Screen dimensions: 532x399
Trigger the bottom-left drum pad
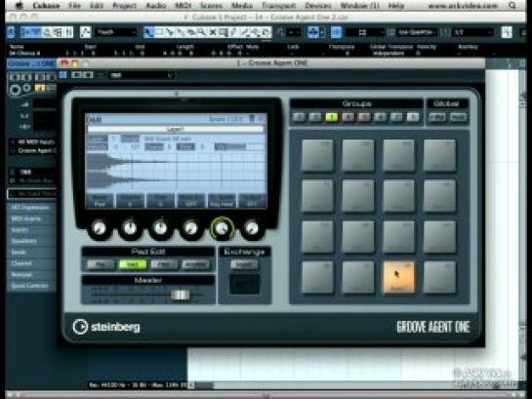(x=317, y=277)
